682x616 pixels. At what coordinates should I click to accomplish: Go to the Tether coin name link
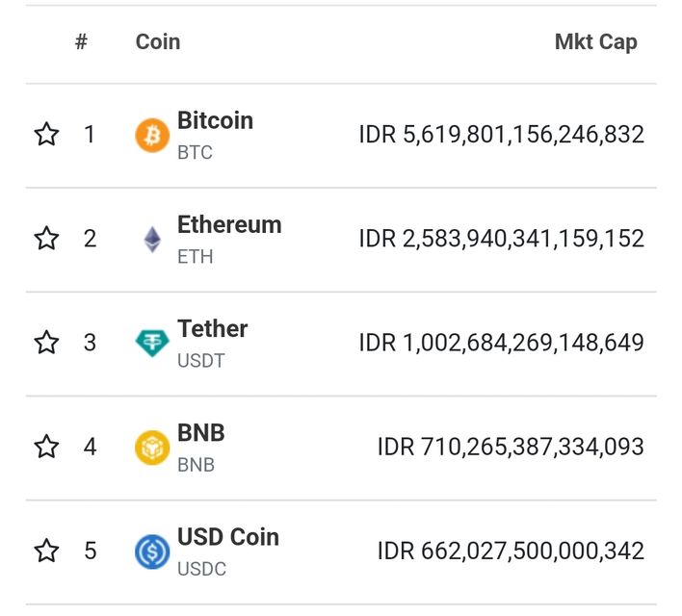pyautogui.click(x=212, y=329)
